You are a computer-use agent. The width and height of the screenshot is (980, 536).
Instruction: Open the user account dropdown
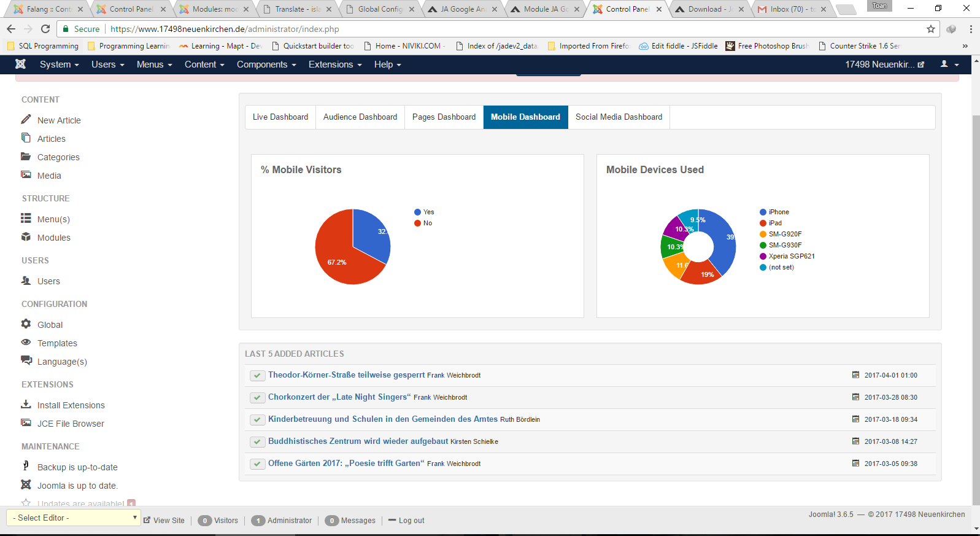point(949,64)
